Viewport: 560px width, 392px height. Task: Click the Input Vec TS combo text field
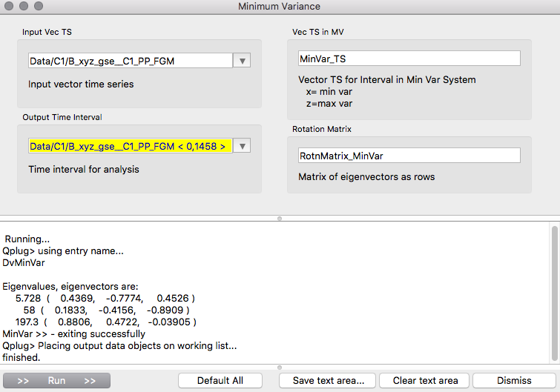tap(130, 61)
